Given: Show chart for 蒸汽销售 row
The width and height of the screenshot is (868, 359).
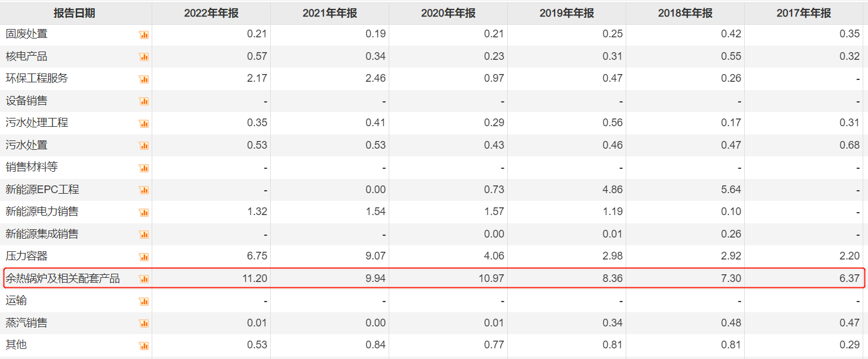Looking at the screenshot, I should (x=143, y=323).
